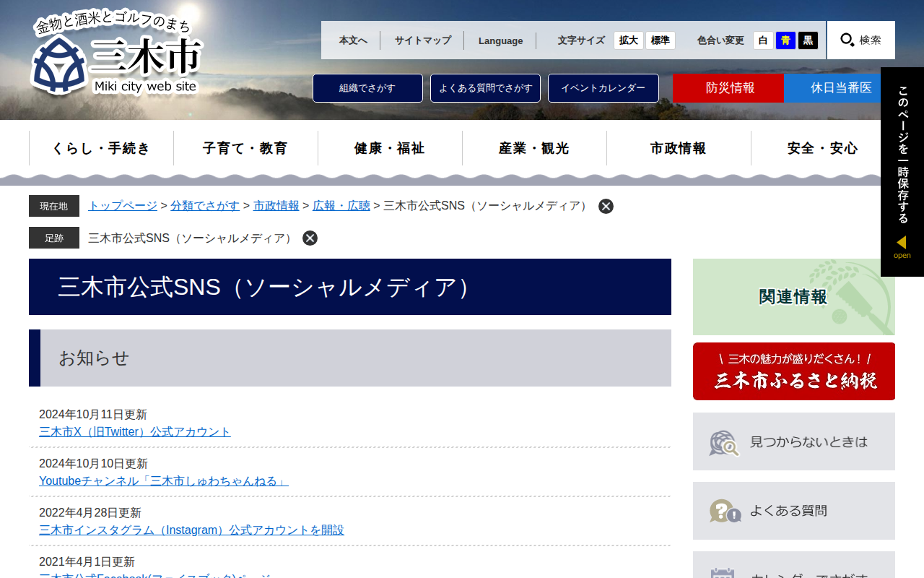Enlarge text size with 拡大
924x578 pixels.
pos(629,40)
